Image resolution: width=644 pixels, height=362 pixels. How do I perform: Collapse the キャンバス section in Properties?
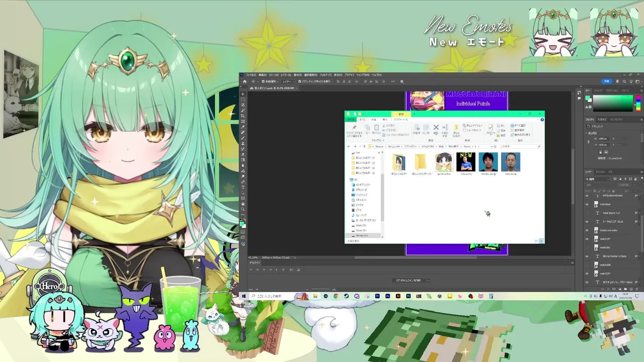coord(586,133)
